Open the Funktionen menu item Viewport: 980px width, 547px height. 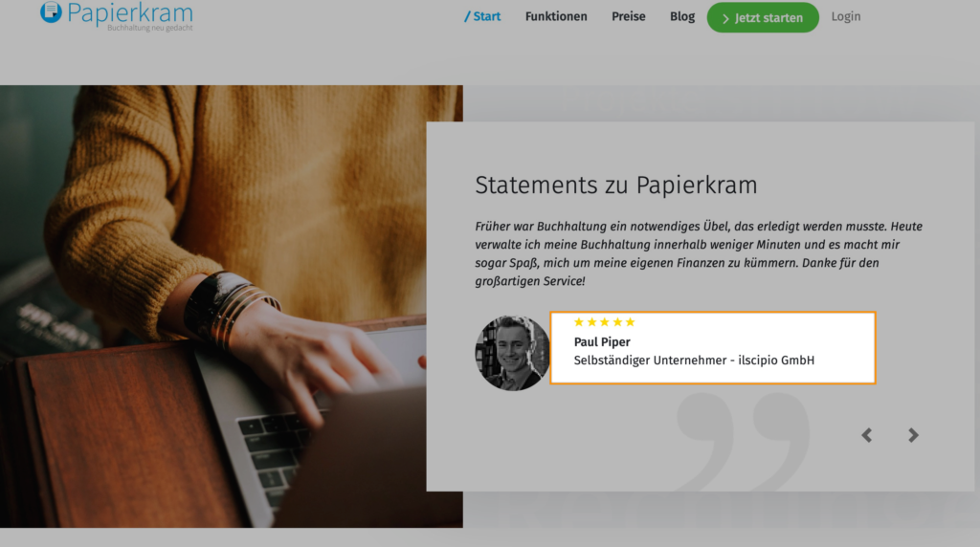click(556, 17)
